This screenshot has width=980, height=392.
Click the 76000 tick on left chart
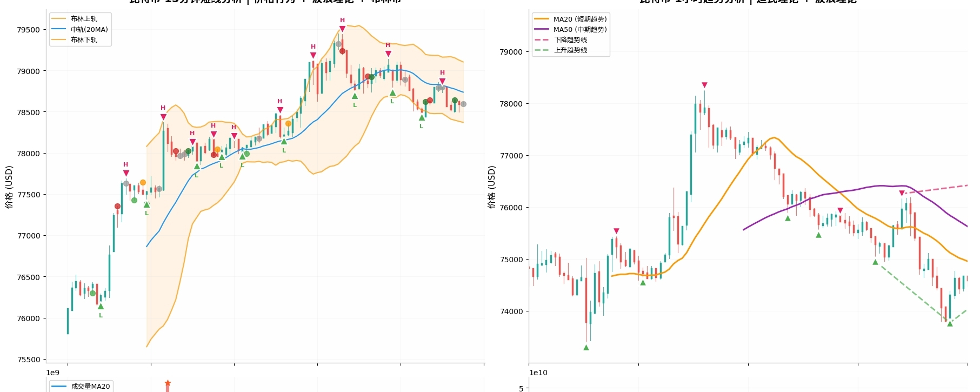[x=29, y=318]
